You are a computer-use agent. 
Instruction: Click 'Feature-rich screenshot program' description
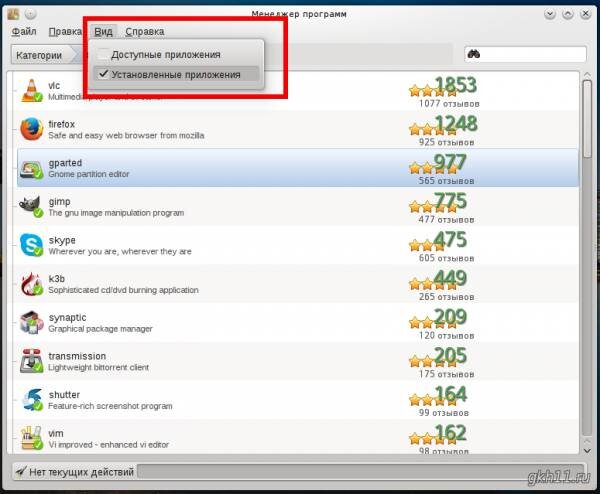110,406
